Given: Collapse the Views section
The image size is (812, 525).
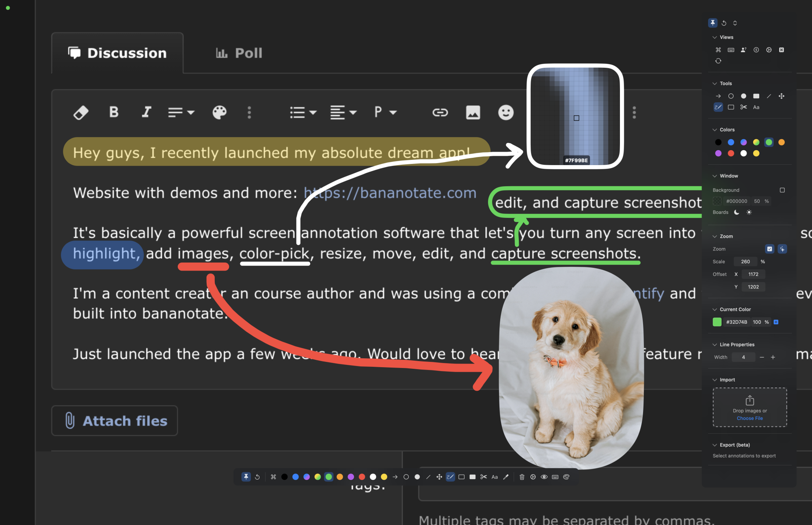Looking at the screenshot, I should coord(715,37).
